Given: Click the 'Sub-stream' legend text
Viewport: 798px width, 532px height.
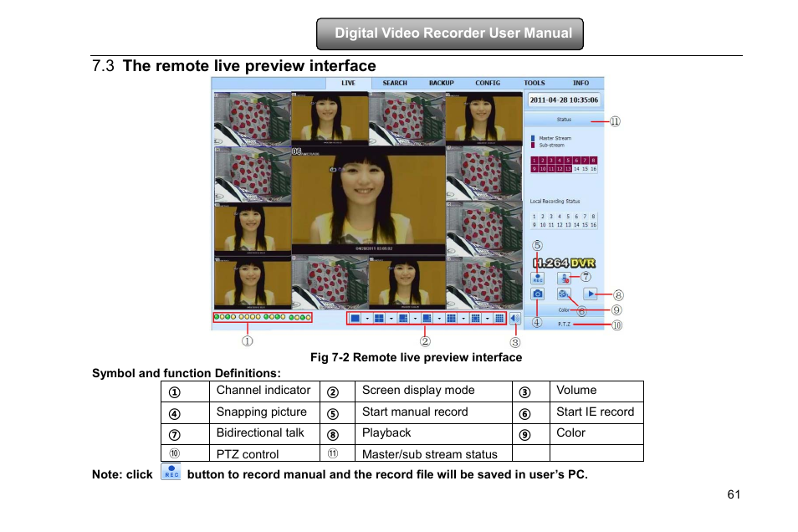Looking at the screenshot, I should [x=552, y=145].
